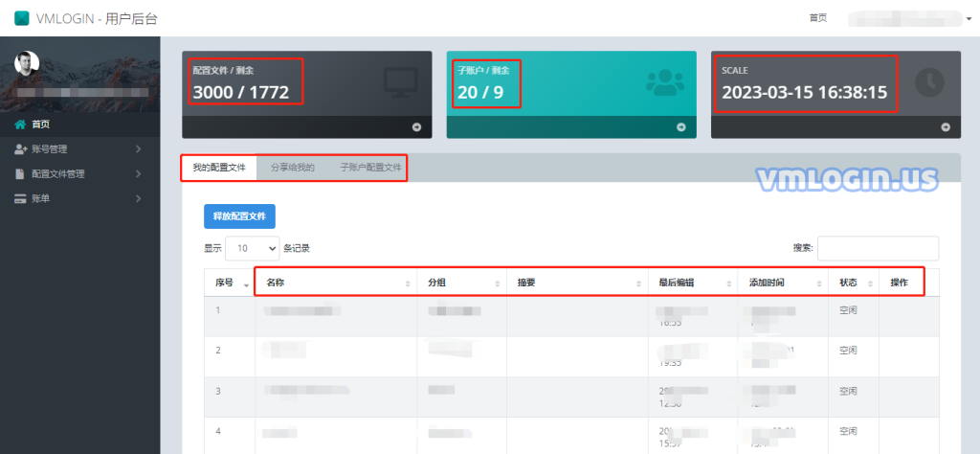Expand the 账号管理 chevron arrow
This screenshot has height=454, width=980.
tap(138, 149)
